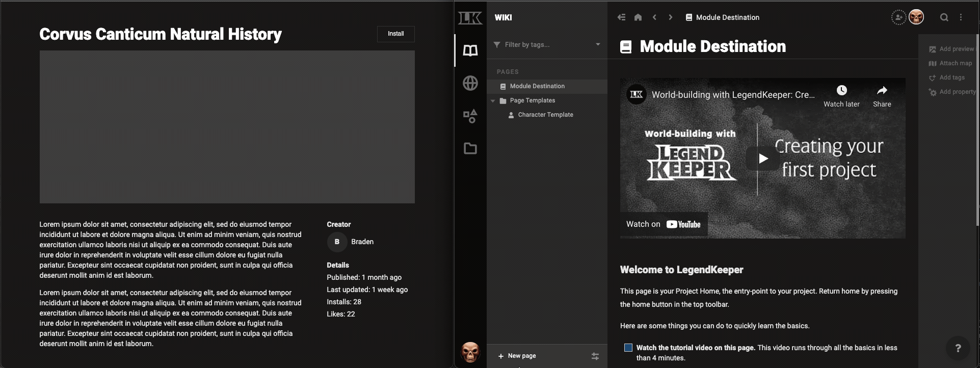This screenshot has height=368, width=980.
Task: Open the shapes icon in sidebar
Action: [470, 116]
